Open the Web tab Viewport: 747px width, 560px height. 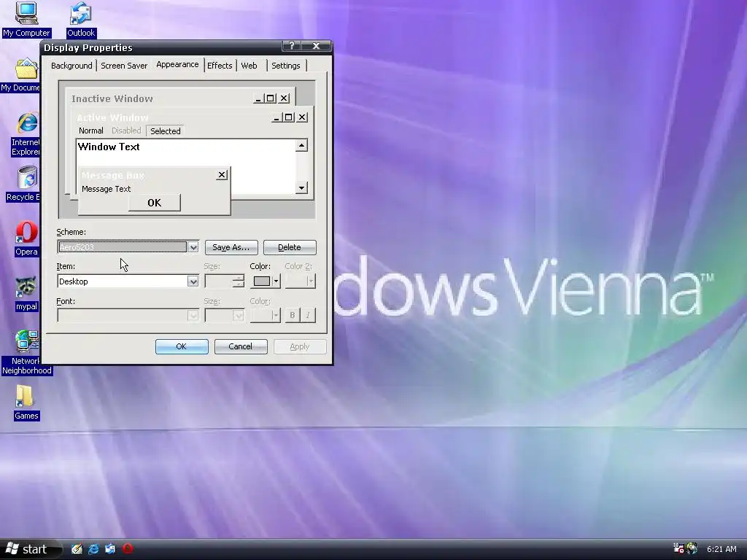pos(249,66)
